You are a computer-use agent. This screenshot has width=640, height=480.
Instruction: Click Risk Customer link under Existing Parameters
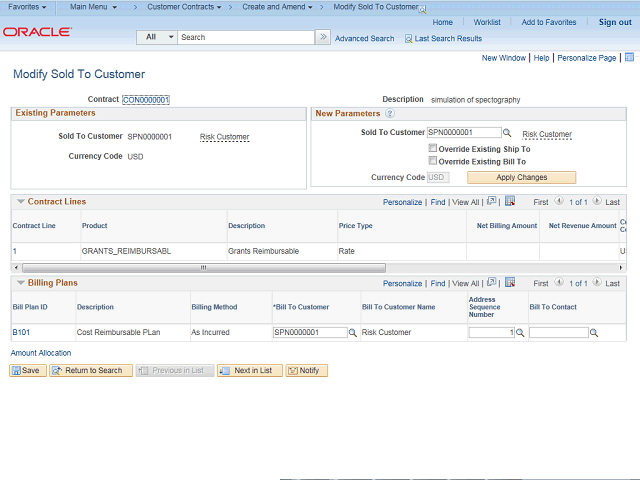[224, 137]
